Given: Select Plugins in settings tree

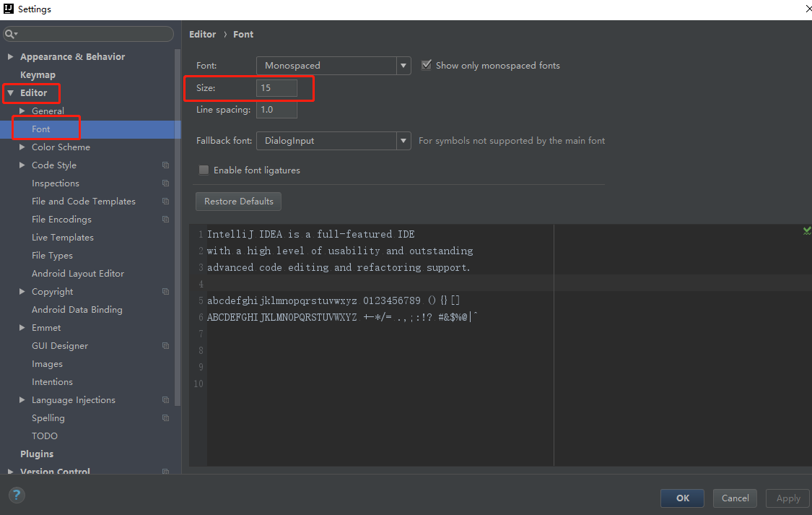Looking at the screenshot, I should [x=37, y=454].
